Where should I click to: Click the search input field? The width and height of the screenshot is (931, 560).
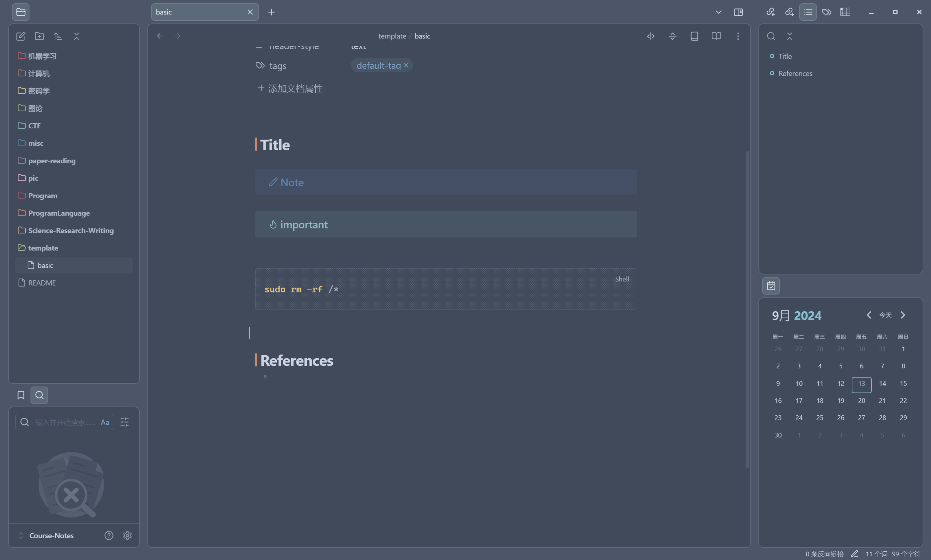[64, 422]
